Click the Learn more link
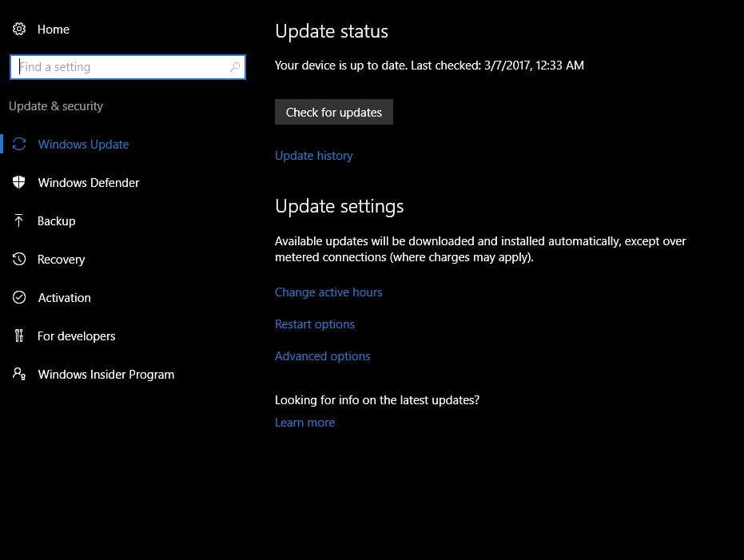Viewport: 744px width, 560px height. (304, 423)
